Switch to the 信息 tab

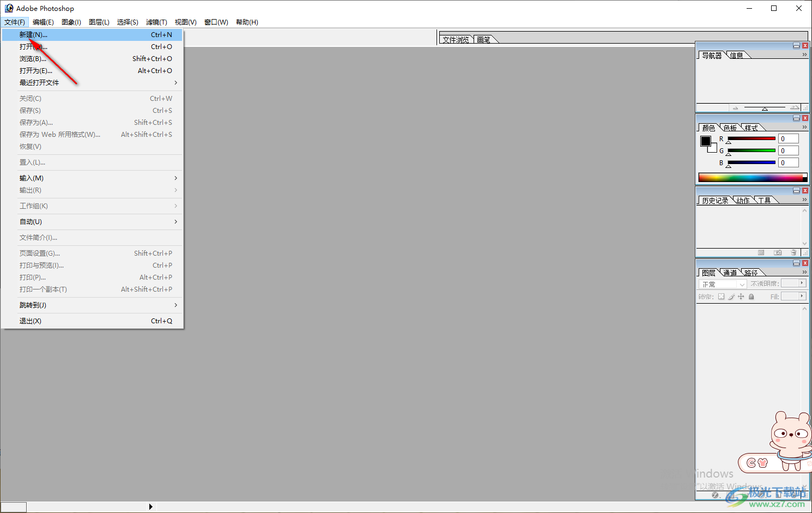coord(737,55)
